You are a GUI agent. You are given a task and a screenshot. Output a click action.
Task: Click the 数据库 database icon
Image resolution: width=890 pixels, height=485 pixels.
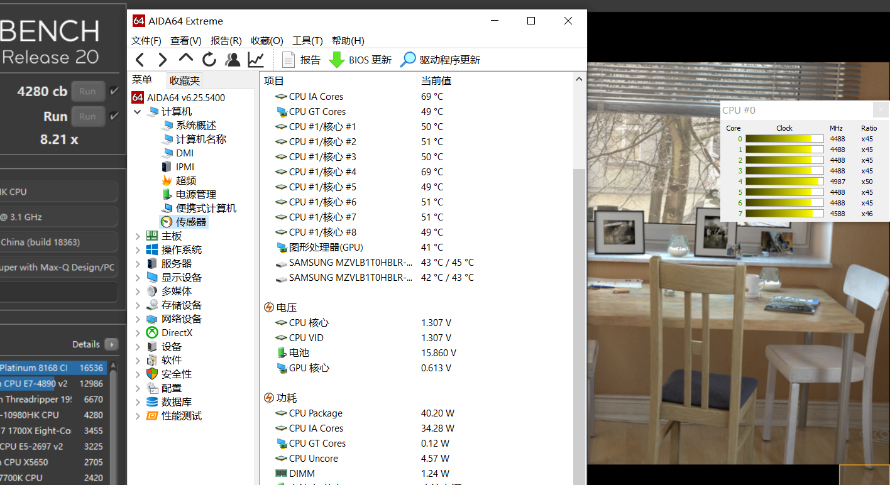pos(152,402)
